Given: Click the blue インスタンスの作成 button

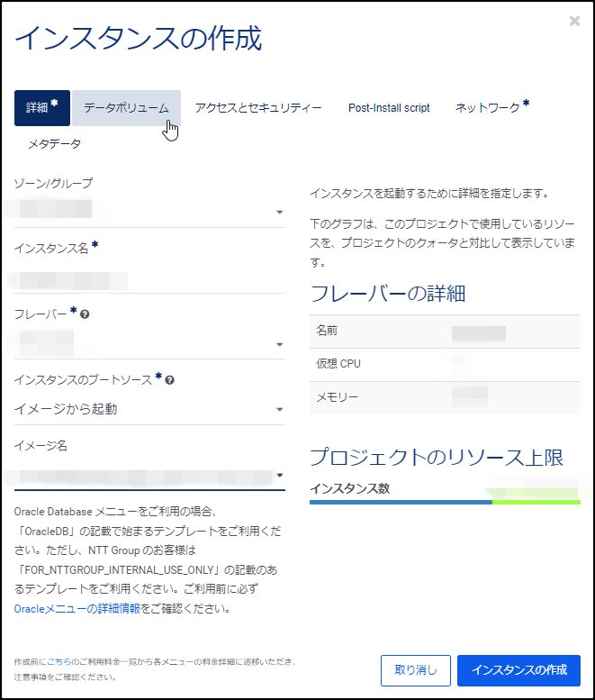Looking at the screenshot, I should click(518, 670).
